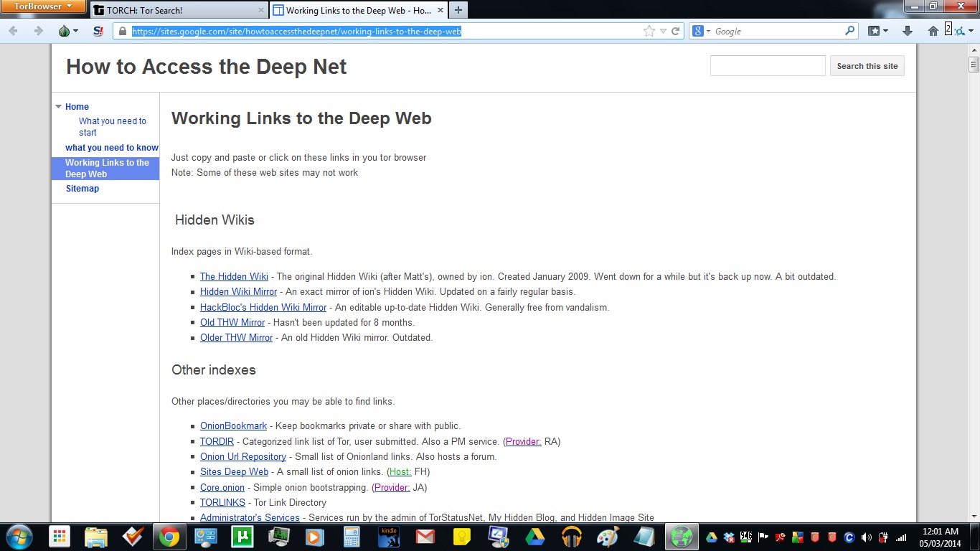Image resolution: width=980 pixels, height=551 pixels.
Task: Bookmark this page with the star icon
Action: 649,31
